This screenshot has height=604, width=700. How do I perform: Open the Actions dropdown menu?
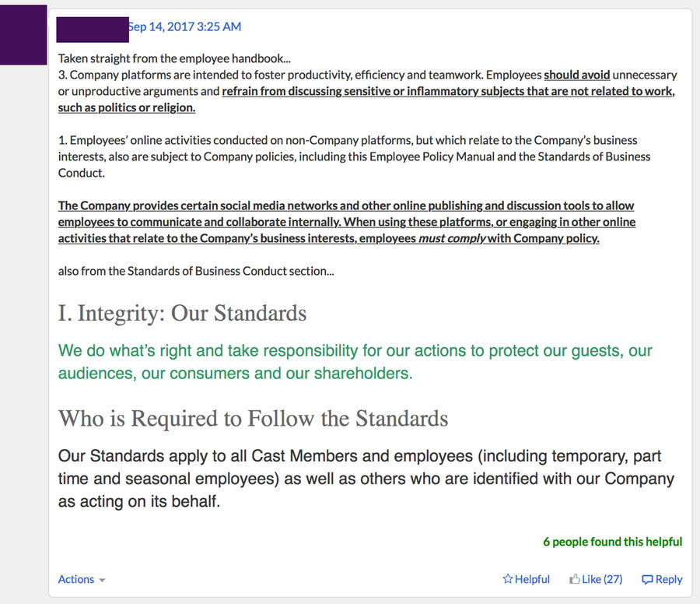pos(82,579)
